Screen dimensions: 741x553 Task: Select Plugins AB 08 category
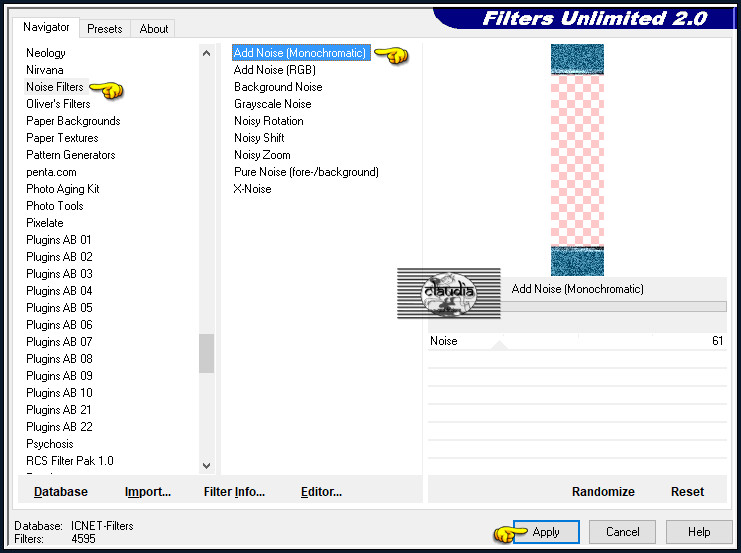point(59,359)
